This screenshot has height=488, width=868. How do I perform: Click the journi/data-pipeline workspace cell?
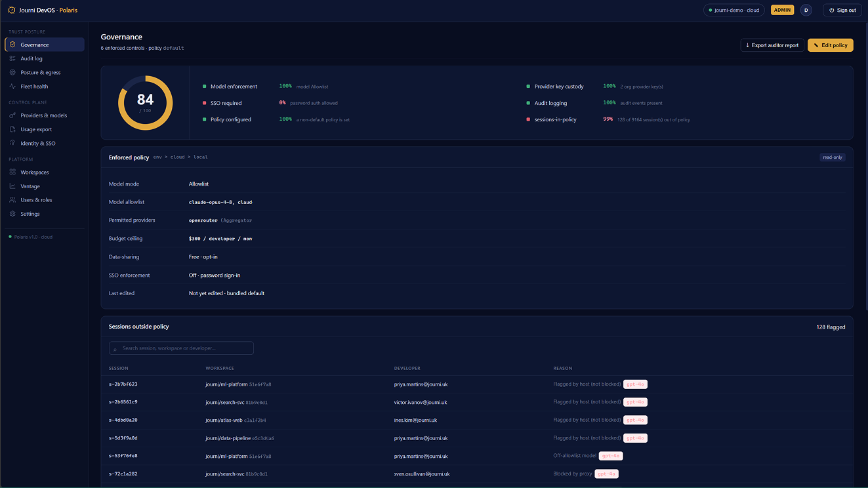tap(239, 438)
